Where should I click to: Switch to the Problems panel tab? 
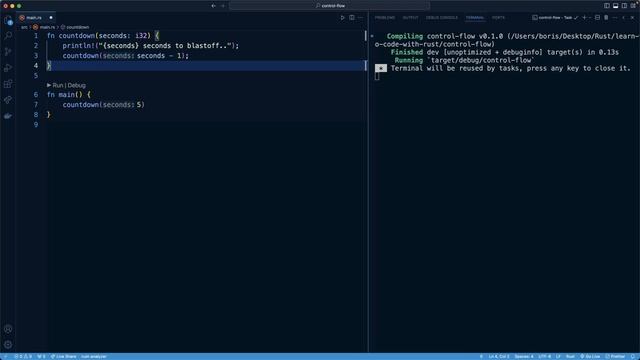pyautogui.click(x=385, y=18)
